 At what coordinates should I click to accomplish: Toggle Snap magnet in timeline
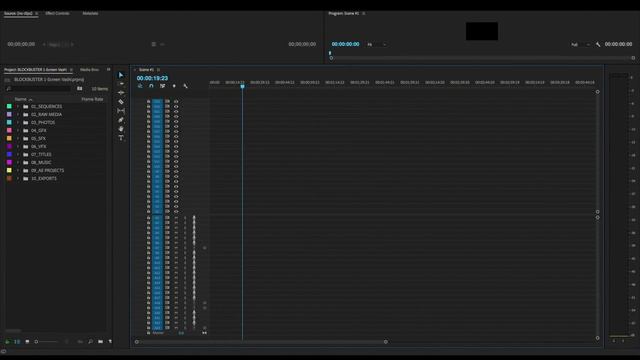(x=151, y=86)
